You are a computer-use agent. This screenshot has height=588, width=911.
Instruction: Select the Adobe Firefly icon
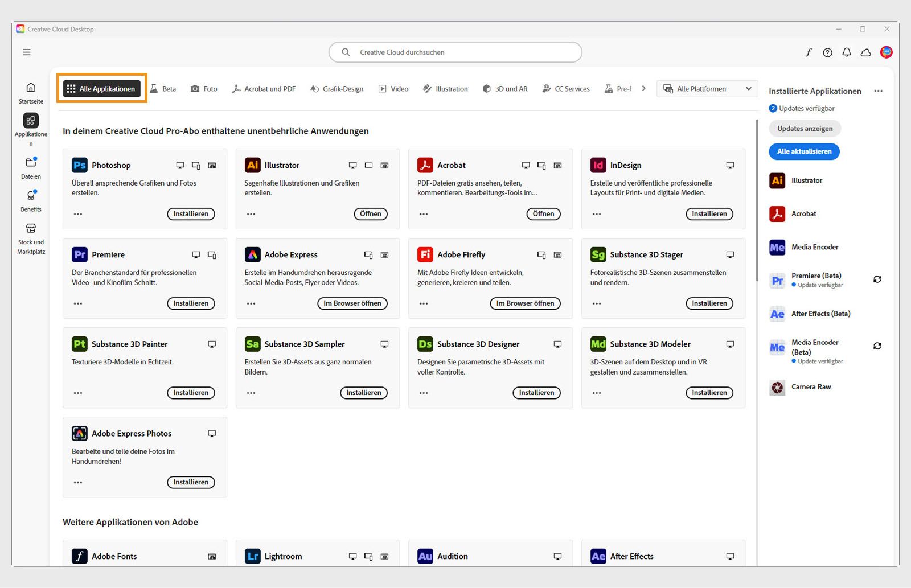click(424, 254)
